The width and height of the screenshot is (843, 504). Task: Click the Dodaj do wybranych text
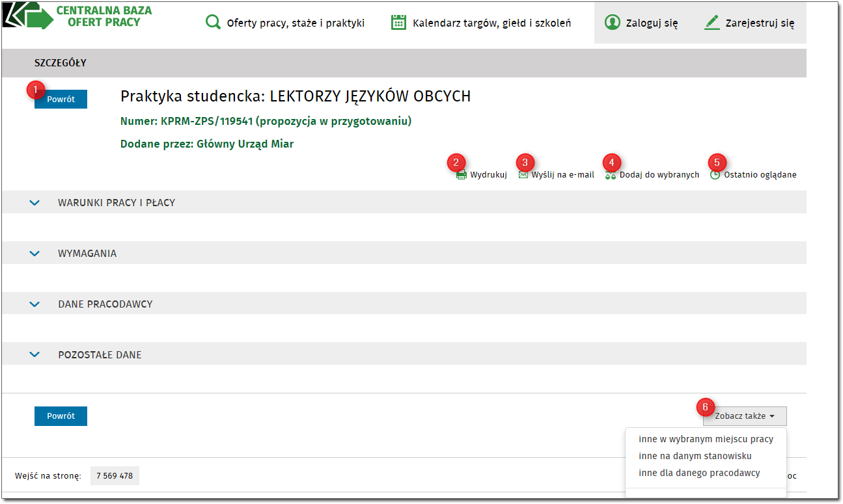click(659, 175)
